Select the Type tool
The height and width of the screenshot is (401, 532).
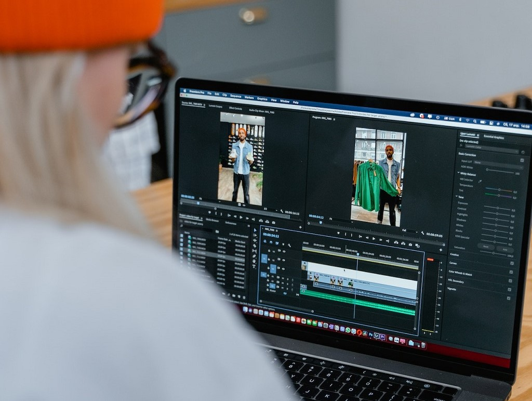click(254, 266)
